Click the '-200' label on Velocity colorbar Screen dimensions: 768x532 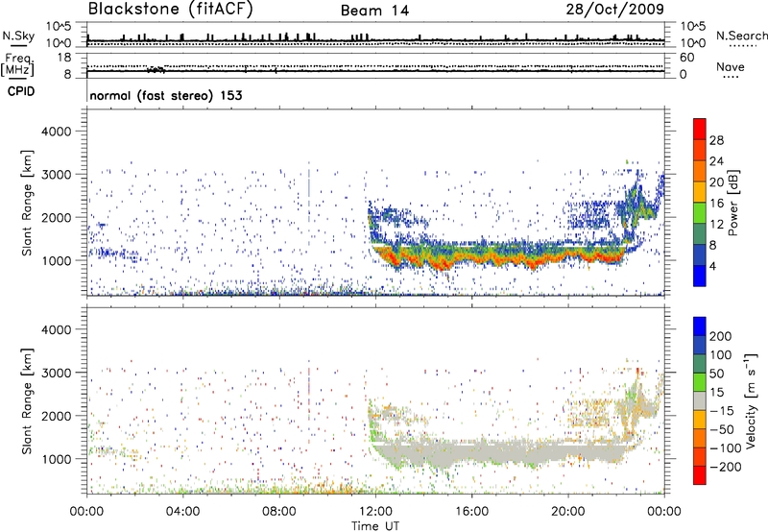726,467
